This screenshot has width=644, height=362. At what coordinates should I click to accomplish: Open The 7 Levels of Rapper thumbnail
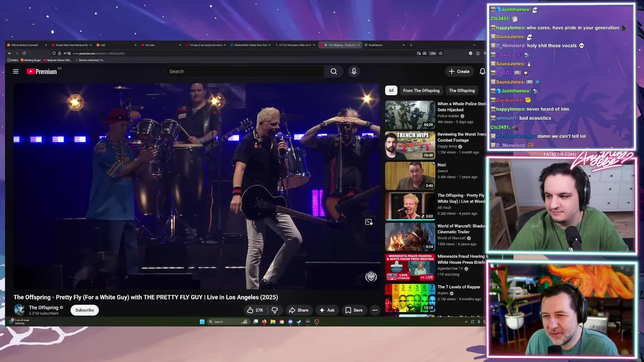pos(410,298)
